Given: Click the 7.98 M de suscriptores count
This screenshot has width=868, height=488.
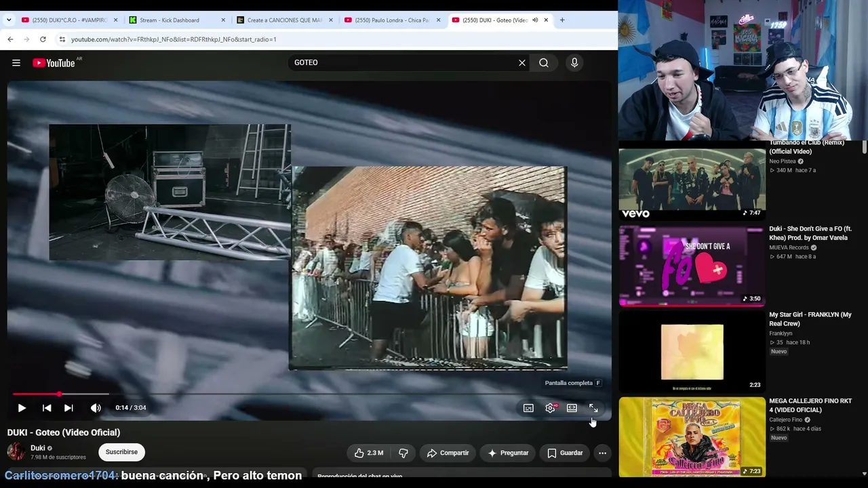Looking at the screenshot, I should coord(58,457).
